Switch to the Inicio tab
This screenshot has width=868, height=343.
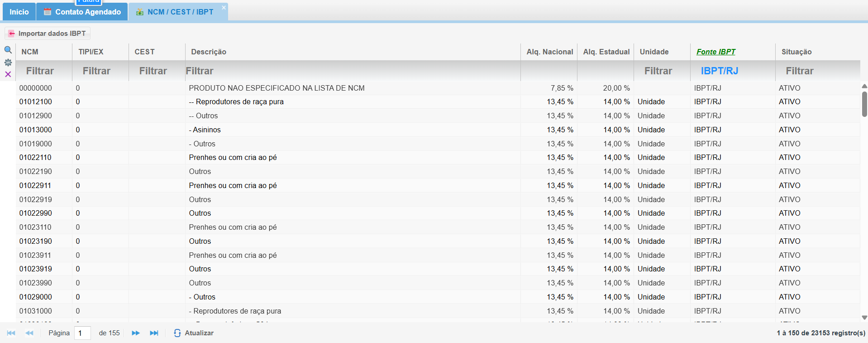click(19, 12)
